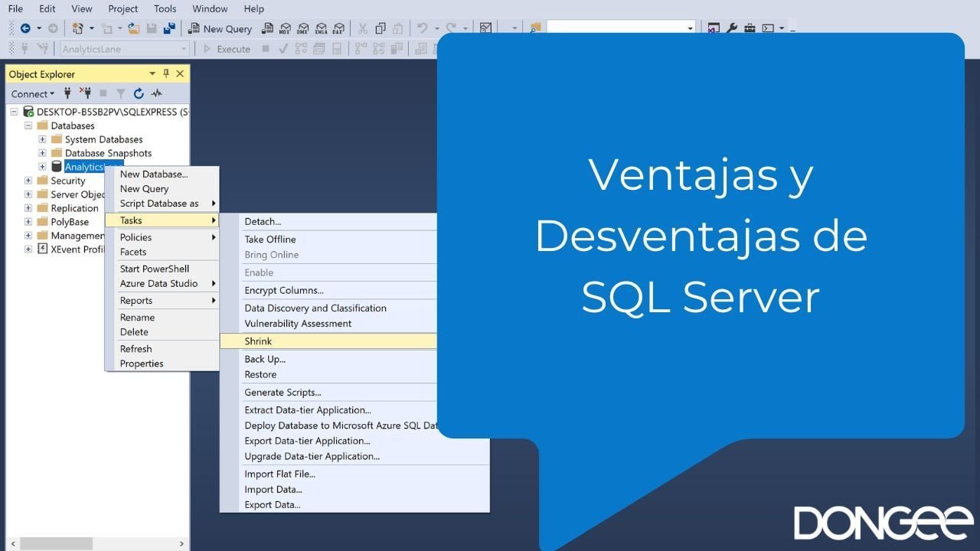Viewport: 980px width, 551px height.
Task: Toggle the Object Explorer auto-hide pin
Action: coord(166,73)
